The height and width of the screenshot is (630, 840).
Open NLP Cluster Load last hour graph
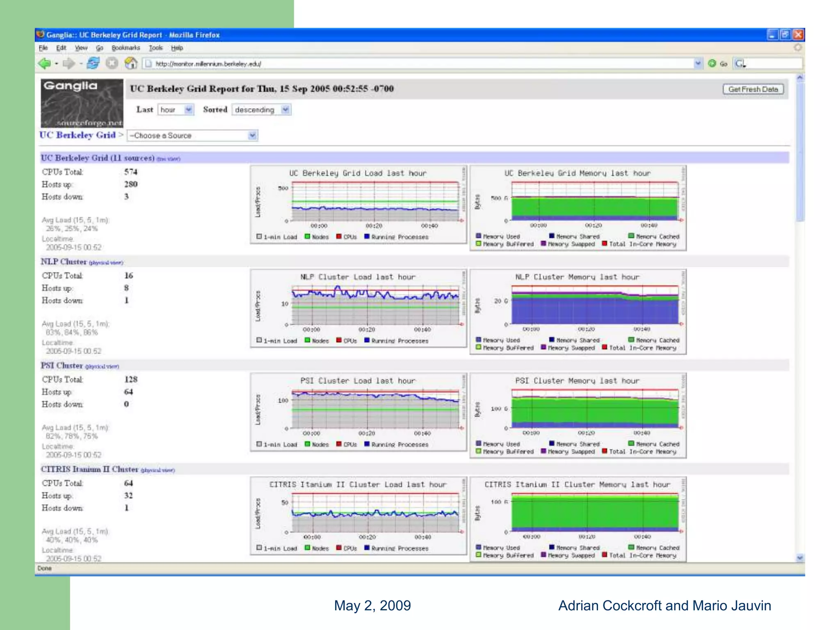tap(358, 308)
